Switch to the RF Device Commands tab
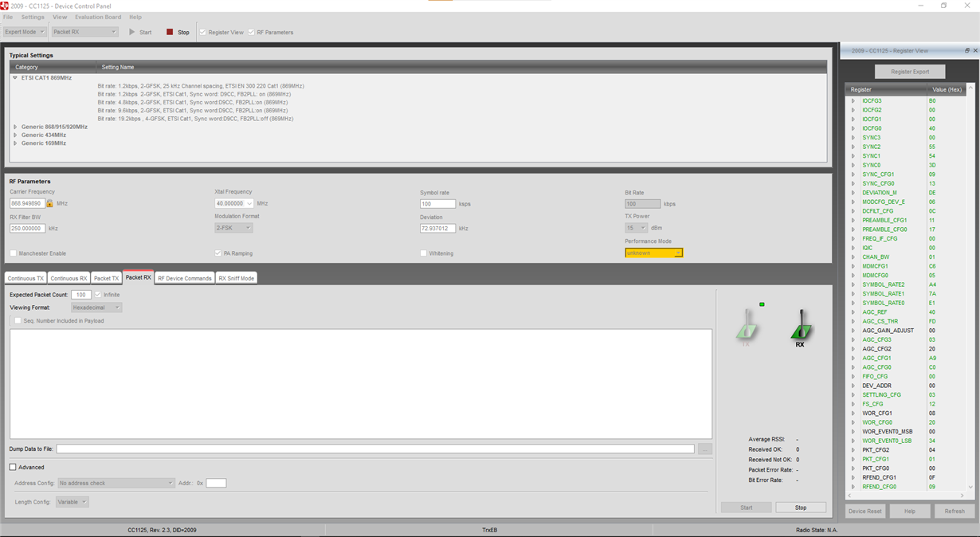The height and width of the screenshot is (537, 980). coord(185,278)
